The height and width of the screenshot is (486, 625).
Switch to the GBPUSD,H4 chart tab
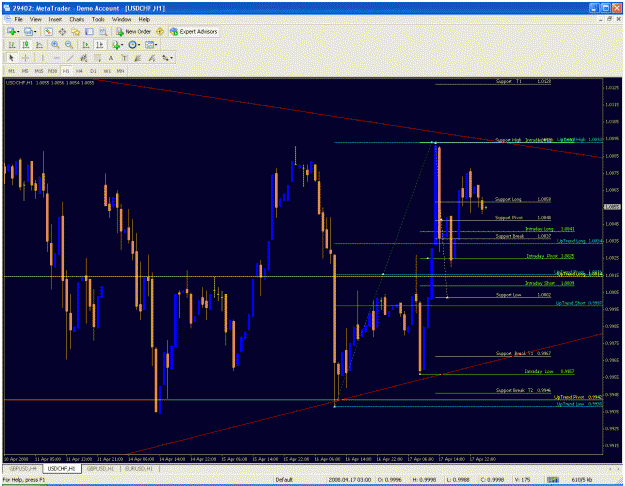point(23,468)
